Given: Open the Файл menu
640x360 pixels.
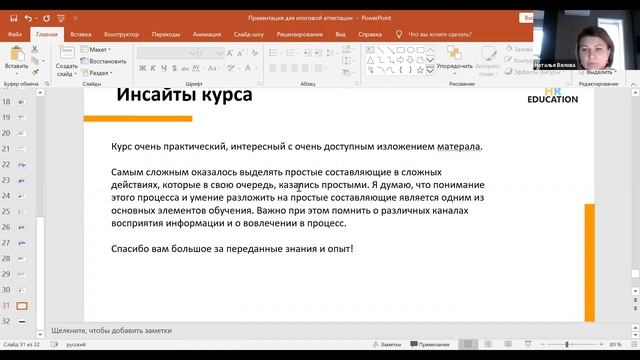Looking at the screenshot, I should pyautogui.click(x=15, y=34).
